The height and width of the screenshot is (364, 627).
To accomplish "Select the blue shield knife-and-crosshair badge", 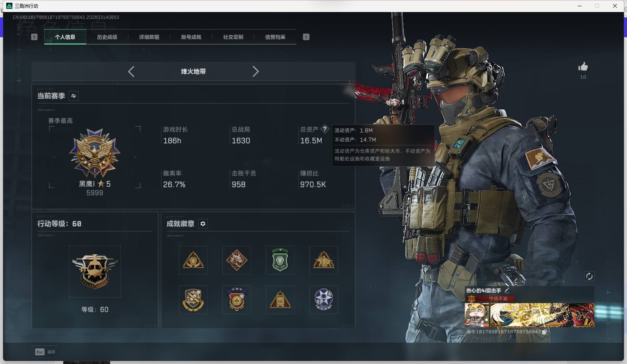I will (193, 300).
